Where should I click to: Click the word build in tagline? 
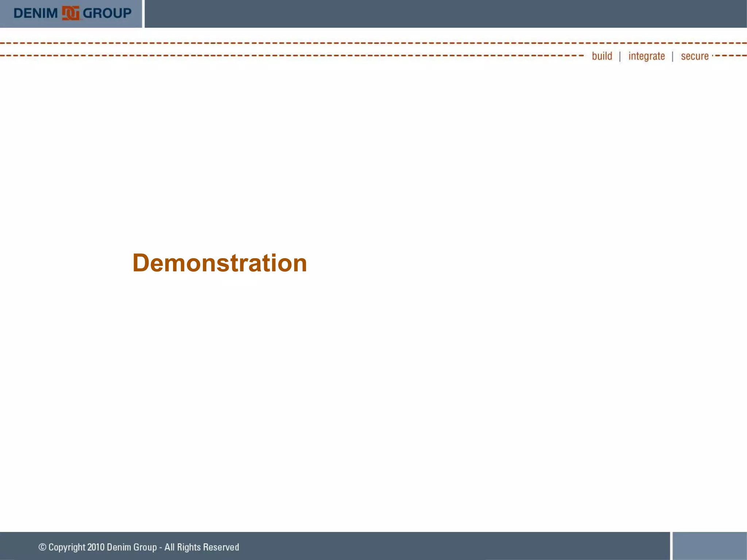pos(602,56)
